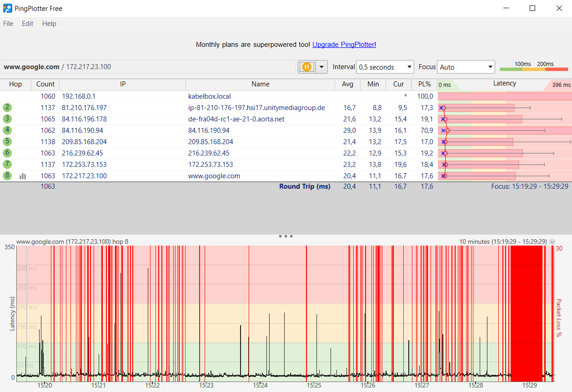Click the PingPlotter app icon in the title bar
The width and height of the screenshot is (572, 392).
pos(7,8)
